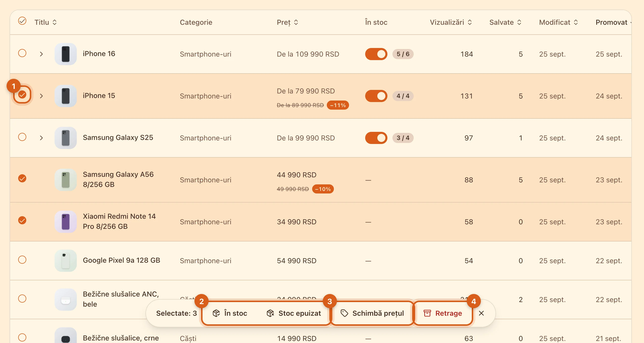Click the Google Pixel 9a 128 GB title
Image resolution: width=644 pixels, height=343 pixels.
121,260
